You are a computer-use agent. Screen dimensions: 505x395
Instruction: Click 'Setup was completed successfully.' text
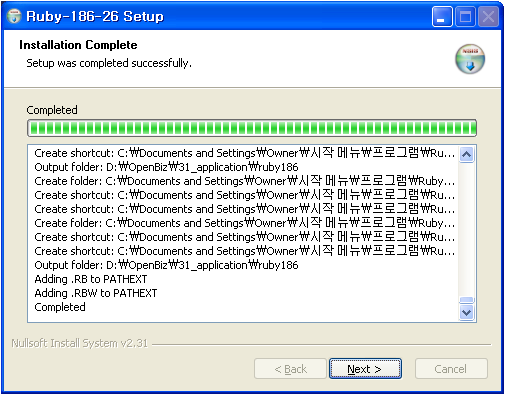click(x=109, y=63)
